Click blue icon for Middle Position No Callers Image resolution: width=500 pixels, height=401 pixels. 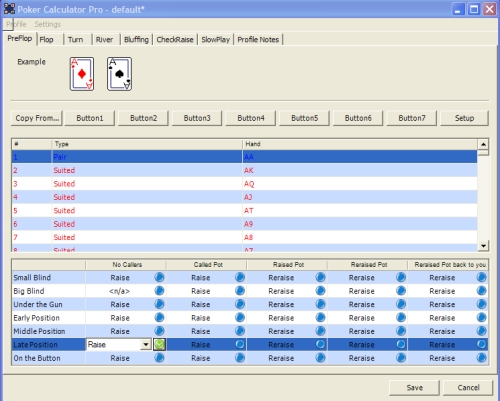pyautogui.click(x=159, y=331)
